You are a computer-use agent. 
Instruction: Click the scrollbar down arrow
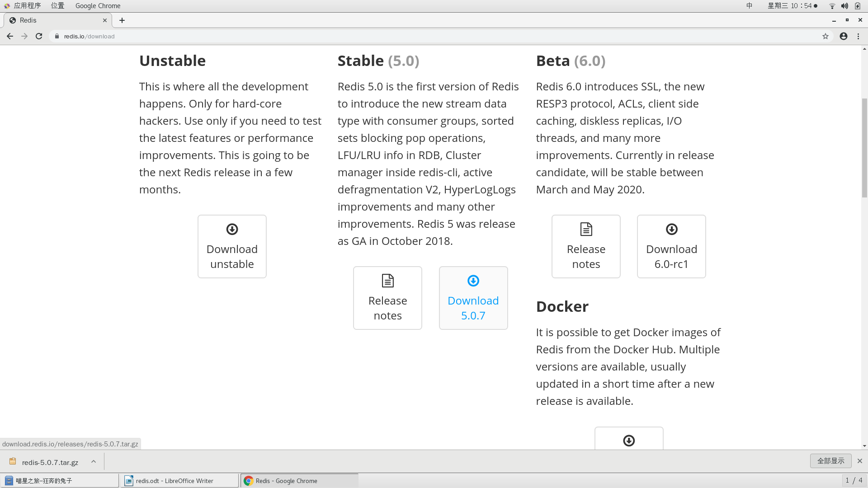click(864, 446)
